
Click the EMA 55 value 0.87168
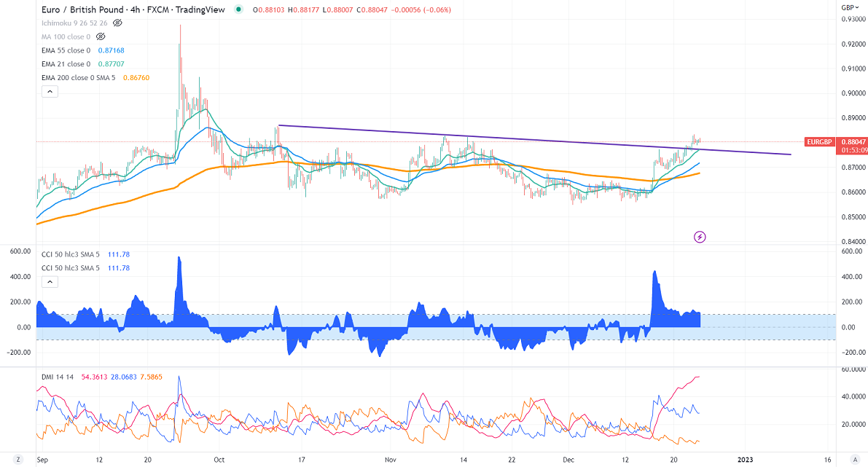112,50
